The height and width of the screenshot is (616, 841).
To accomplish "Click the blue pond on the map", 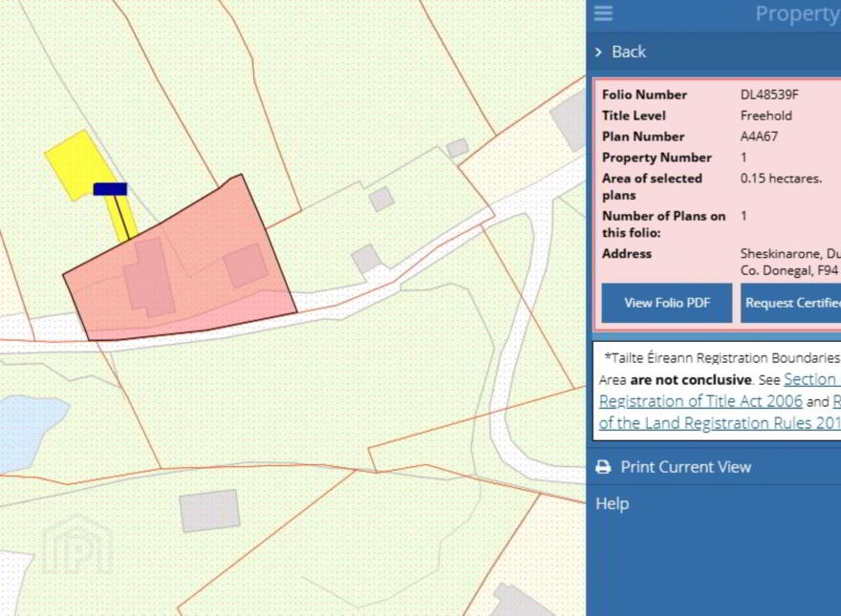I will point(30,432).
